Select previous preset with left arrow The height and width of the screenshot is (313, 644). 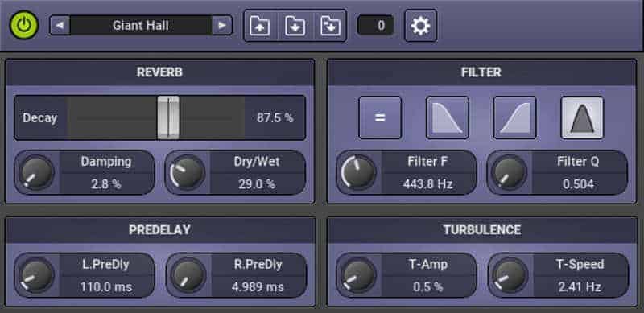60,26
